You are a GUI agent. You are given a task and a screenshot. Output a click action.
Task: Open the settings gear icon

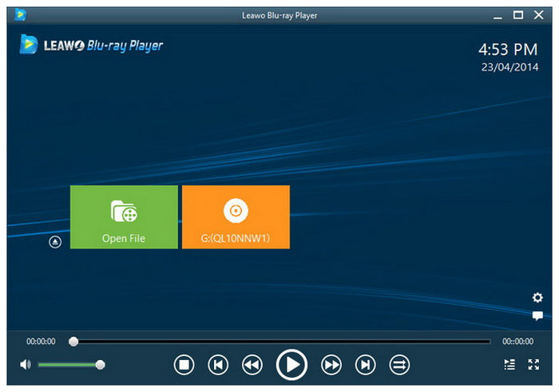click(537, 298)
